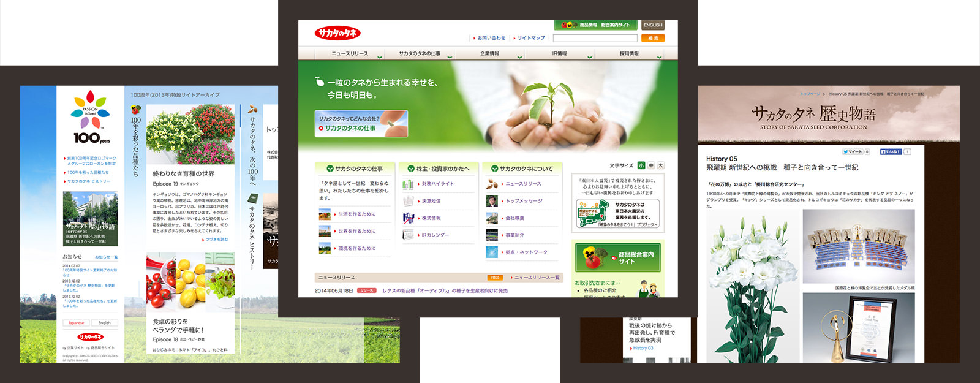
Task: Click the orange RSS badge
Action: pyautogui.click(x=495, y=278)
